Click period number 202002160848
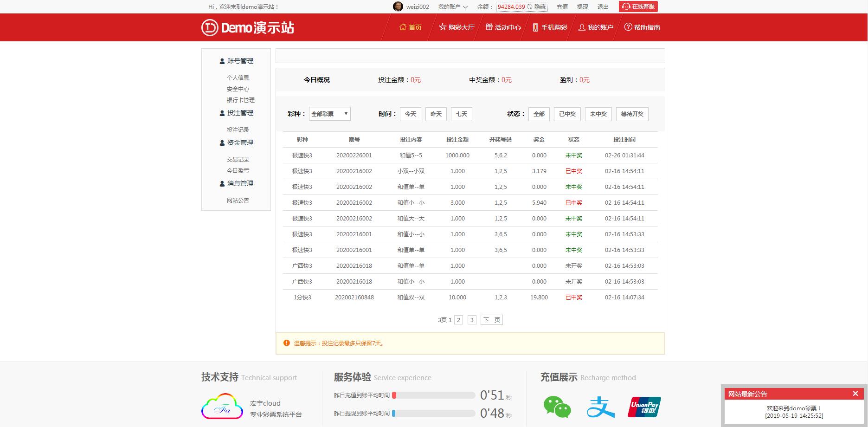This screenshot has width=868, height=427. pos(354,298)
